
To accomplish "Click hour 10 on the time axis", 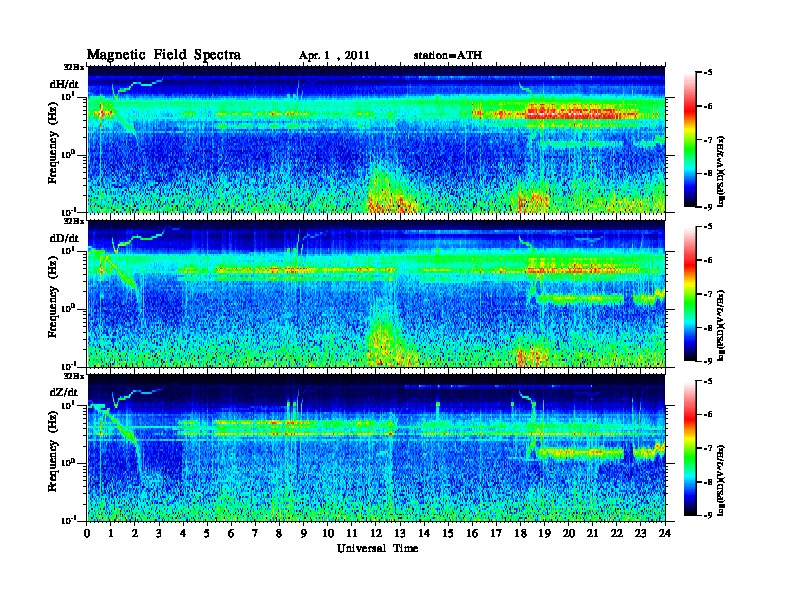I will 328,534.
